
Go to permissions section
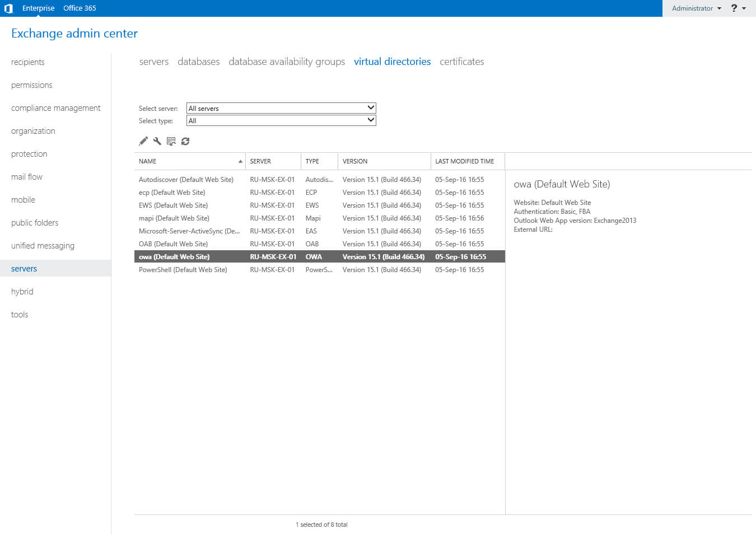coord(32,85)
